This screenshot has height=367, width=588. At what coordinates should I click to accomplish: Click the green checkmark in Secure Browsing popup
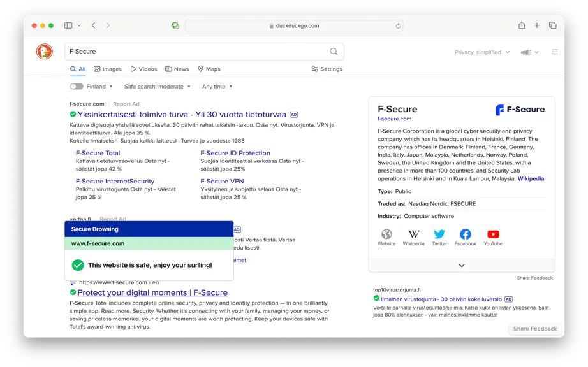tap(78, 265)
